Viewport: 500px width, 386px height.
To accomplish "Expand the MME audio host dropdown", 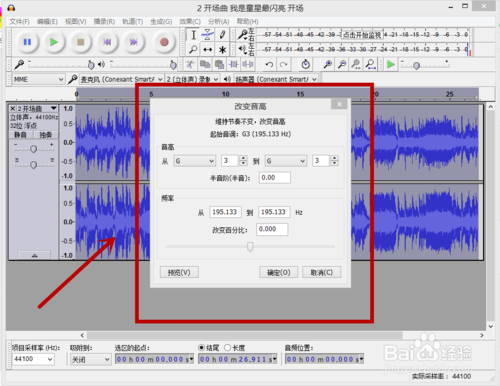I will coord(38,79).
